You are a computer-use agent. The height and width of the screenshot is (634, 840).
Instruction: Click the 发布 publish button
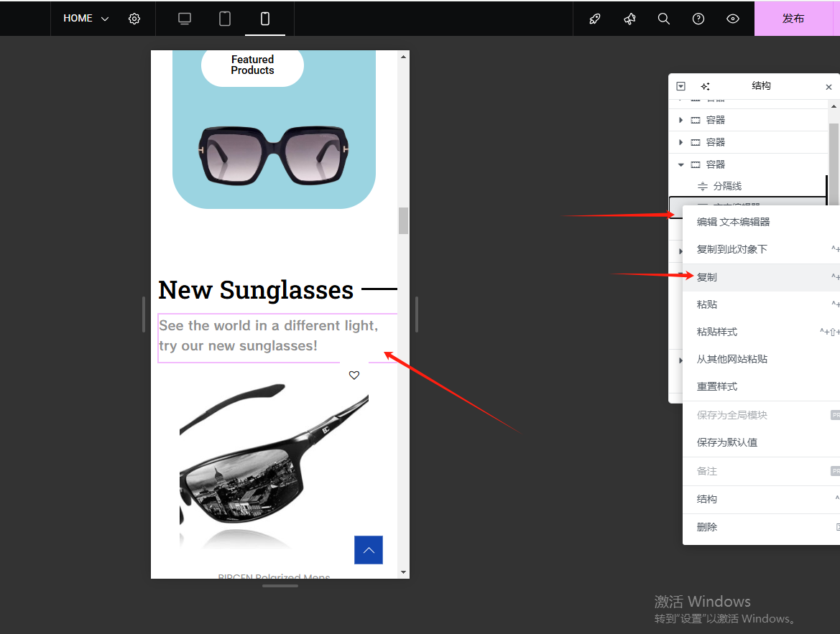pos(793,19)
